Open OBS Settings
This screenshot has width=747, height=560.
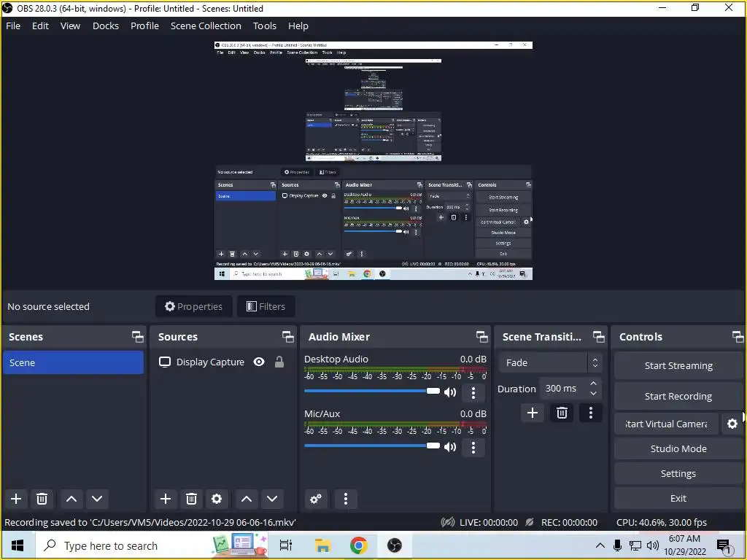pos(678,473)
